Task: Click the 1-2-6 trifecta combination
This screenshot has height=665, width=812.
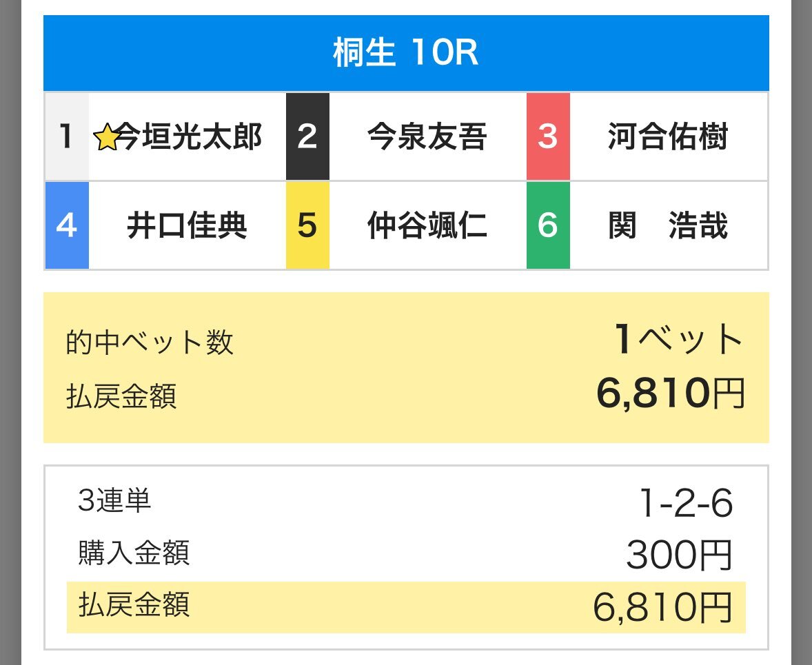Action: click(x=686, y=503)
